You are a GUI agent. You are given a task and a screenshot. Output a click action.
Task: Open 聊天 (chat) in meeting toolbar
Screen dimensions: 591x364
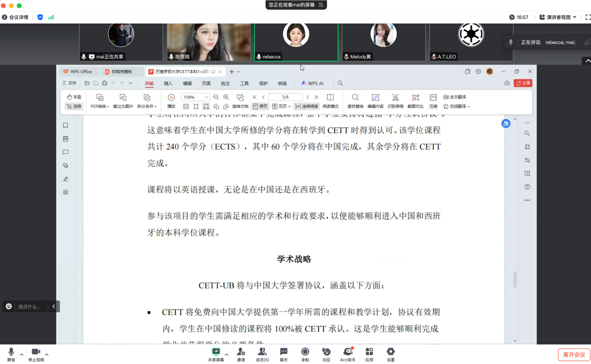[284, 355]
